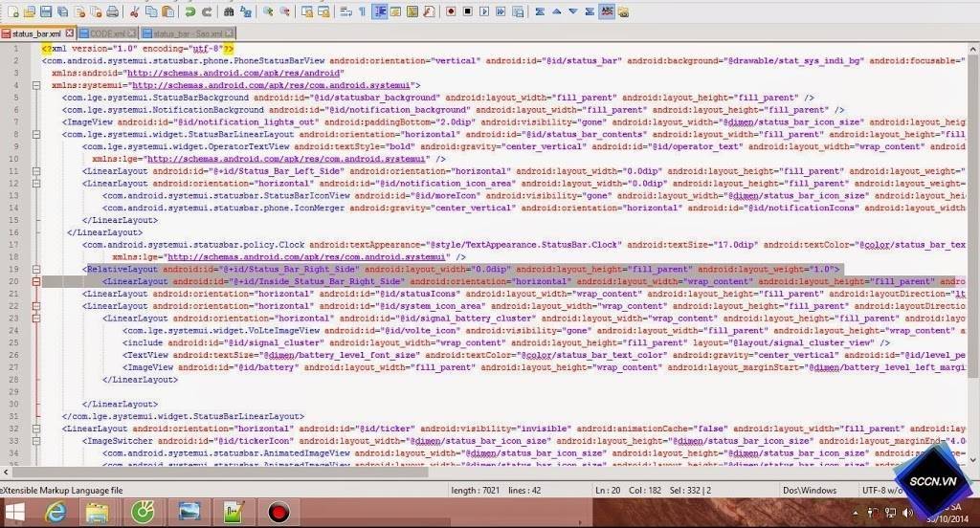Zoom out the editor view
This screenshot has width=980, height=528.
284,11
